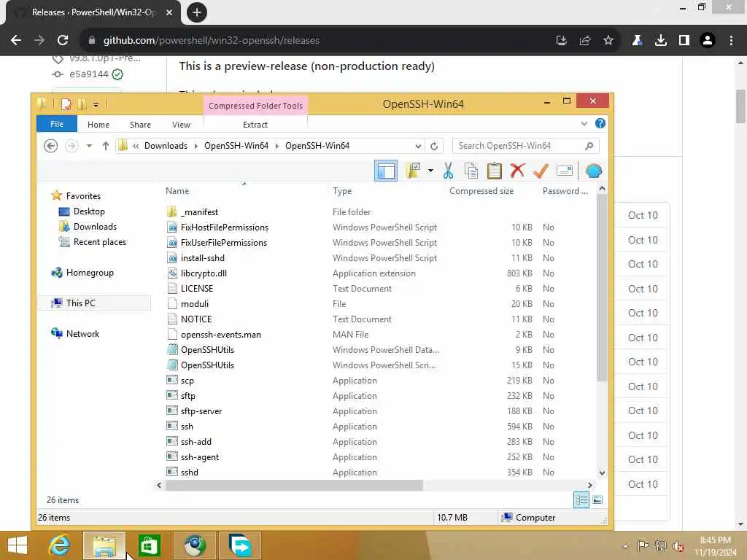Open the File ribbon tab
The width and height of the screenshot is (747, 560).
point(57,124)
